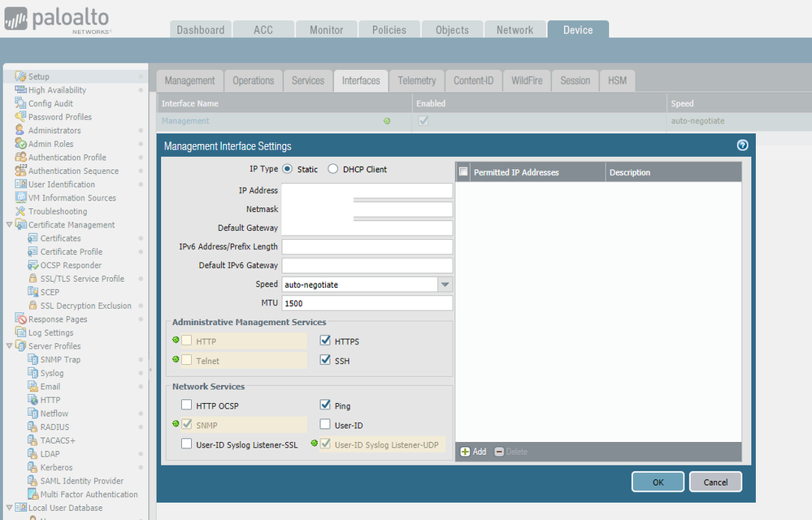Click the Response Pages icon
This screenshot has height=520, width=812.
point(21,319)
